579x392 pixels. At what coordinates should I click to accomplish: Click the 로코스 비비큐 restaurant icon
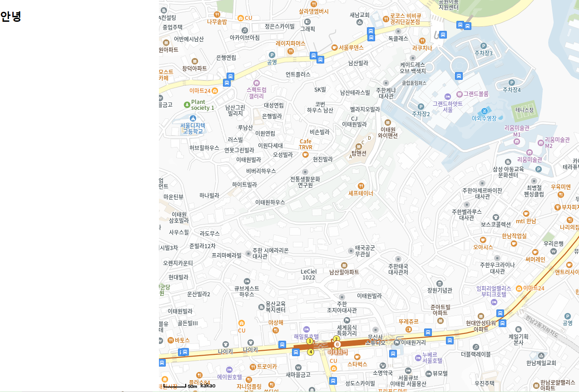coord(386,19)
